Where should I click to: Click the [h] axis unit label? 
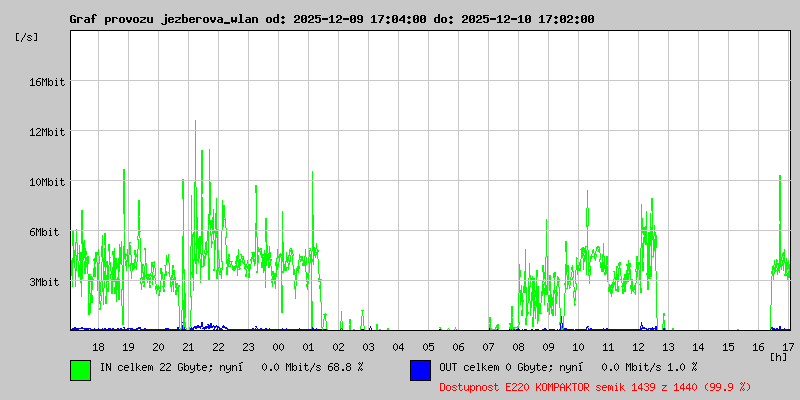779,357
